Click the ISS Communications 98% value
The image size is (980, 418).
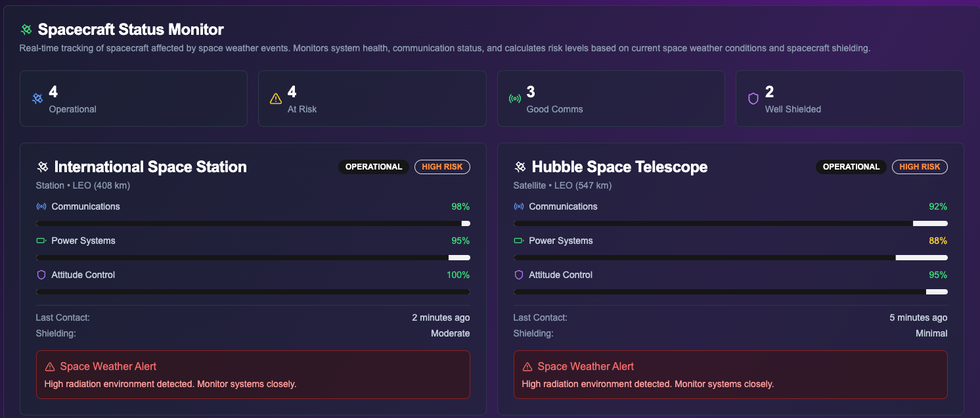tap(460, 206)
